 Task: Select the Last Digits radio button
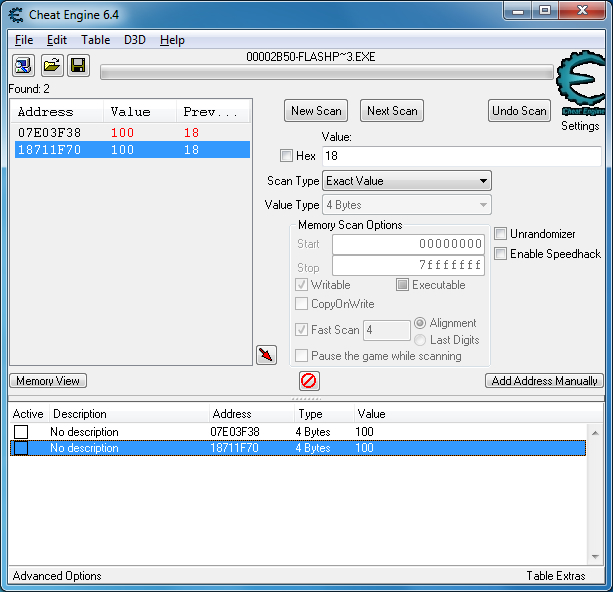point(420,340)
